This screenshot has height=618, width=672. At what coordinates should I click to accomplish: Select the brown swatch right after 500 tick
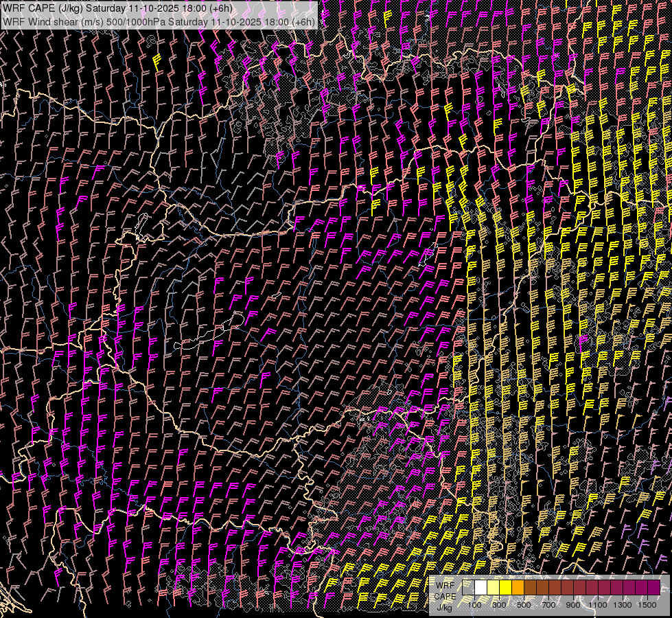(530, 588)
